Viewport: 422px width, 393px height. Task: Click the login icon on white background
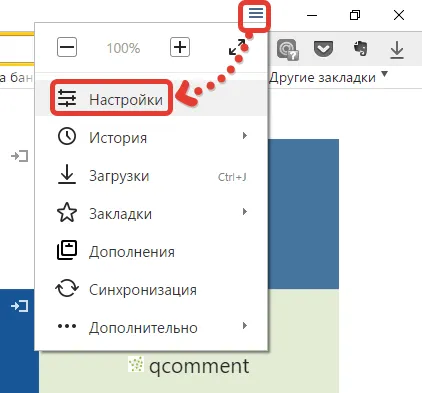(20, 156)
